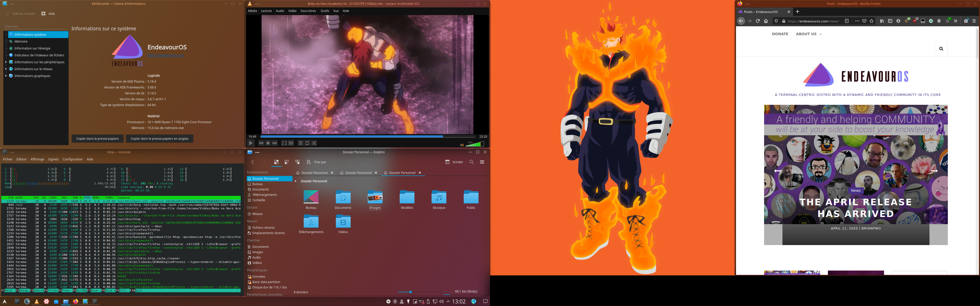980x306 pixels.
Task: Open Firefox library icon
Action: pos(882,21)
